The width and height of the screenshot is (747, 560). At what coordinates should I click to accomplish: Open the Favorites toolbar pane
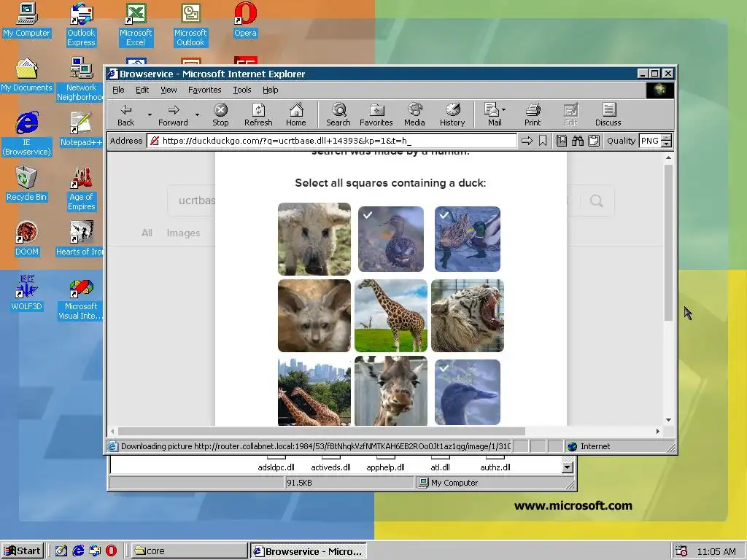point(376,115)
